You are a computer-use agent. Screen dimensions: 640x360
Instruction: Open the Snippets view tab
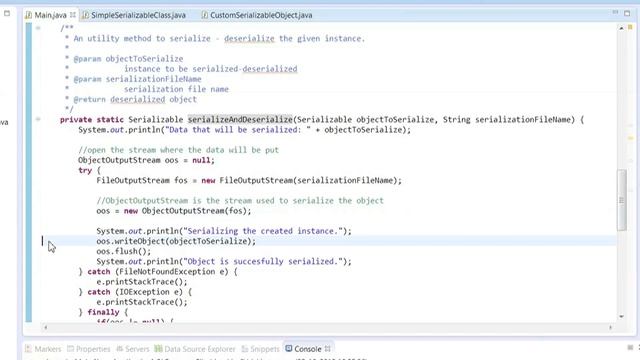(x=260, y=349)
